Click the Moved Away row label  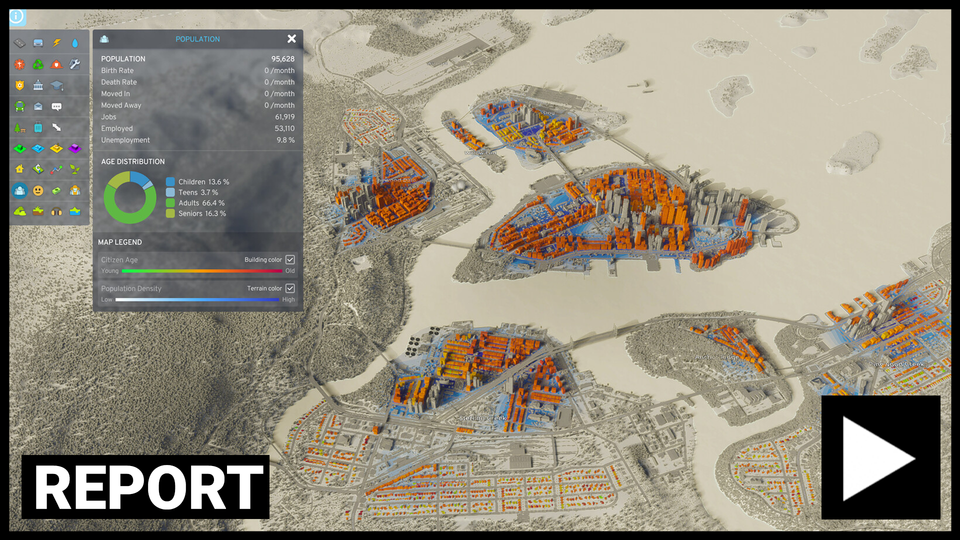[121, 105]
